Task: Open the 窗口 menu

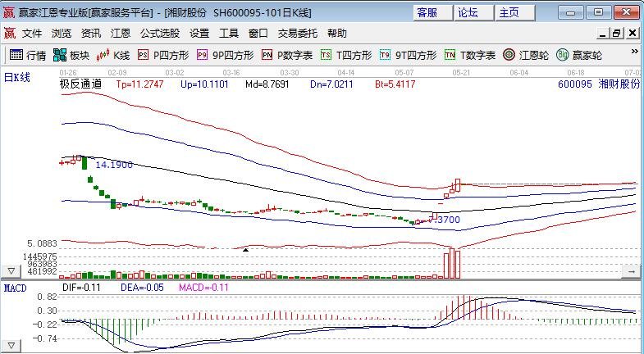Action: [258, 34]
